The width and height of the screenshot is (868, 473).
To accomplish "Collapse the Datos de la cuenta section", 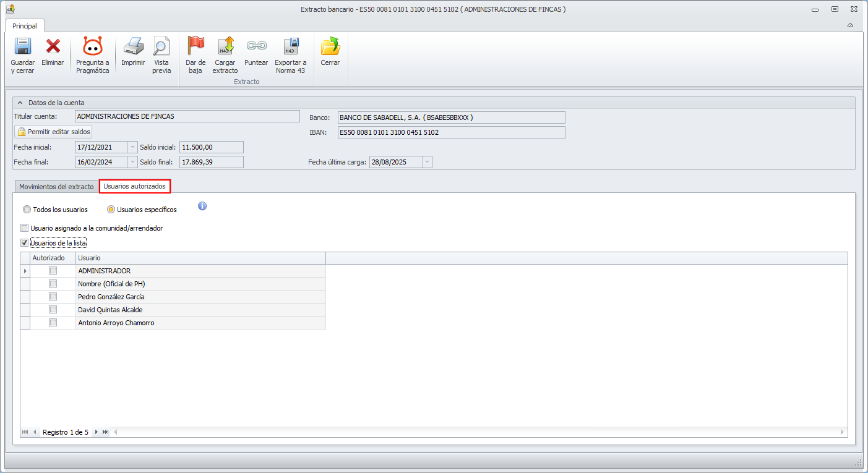I will pos(19,103).
